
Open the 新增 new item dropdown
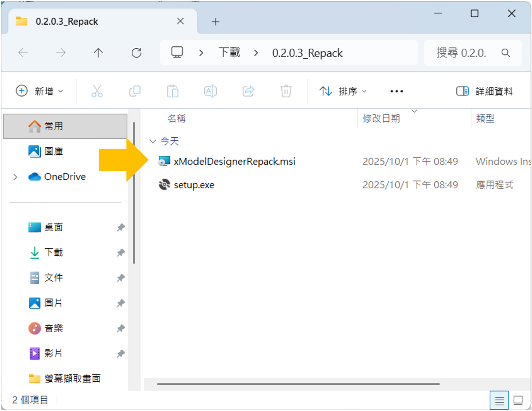pos(40,91)
